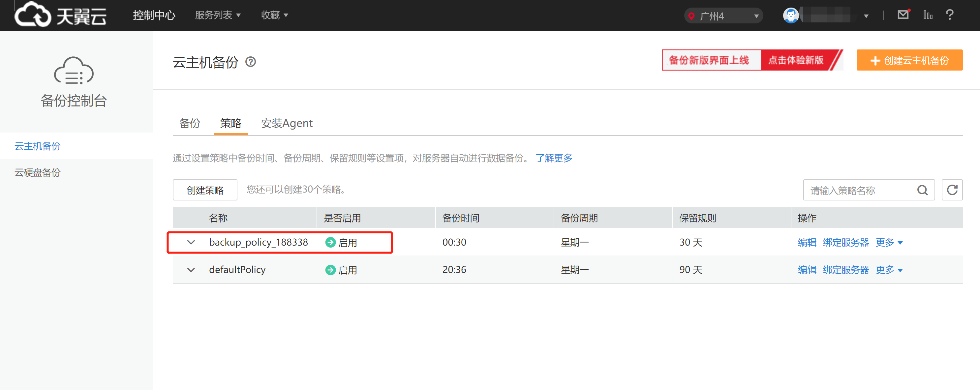Click the 00:30 backup time cell
Image resolution: width=980 pixels, height=390 pixels.
[x=454, y=242]
